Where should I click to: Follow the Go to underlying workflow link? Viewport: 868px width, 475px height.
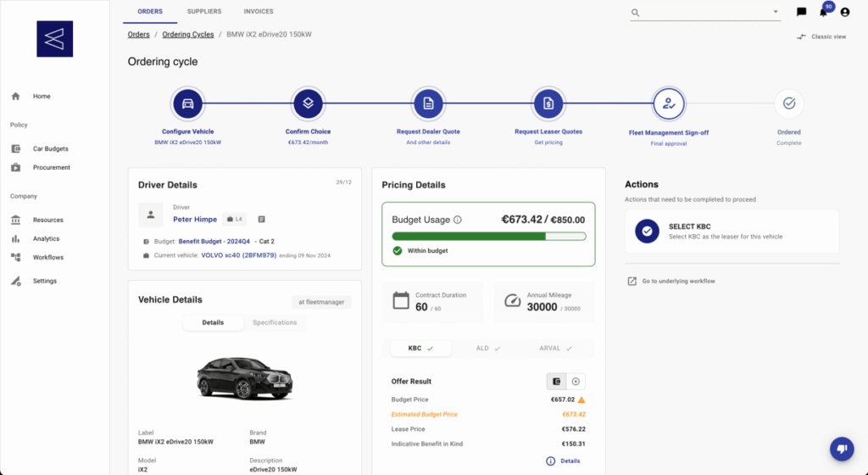pyautogui.click(x=678, y=281)
